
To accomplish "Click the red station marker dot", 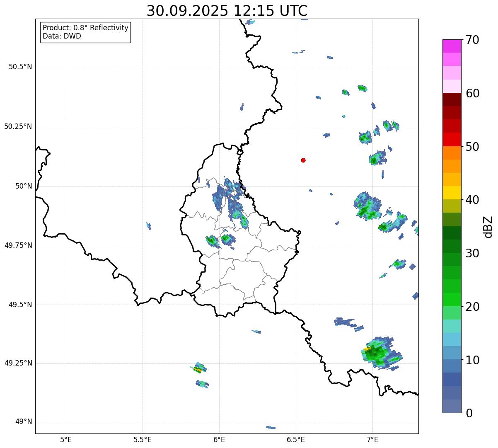I will pos(303,160).
